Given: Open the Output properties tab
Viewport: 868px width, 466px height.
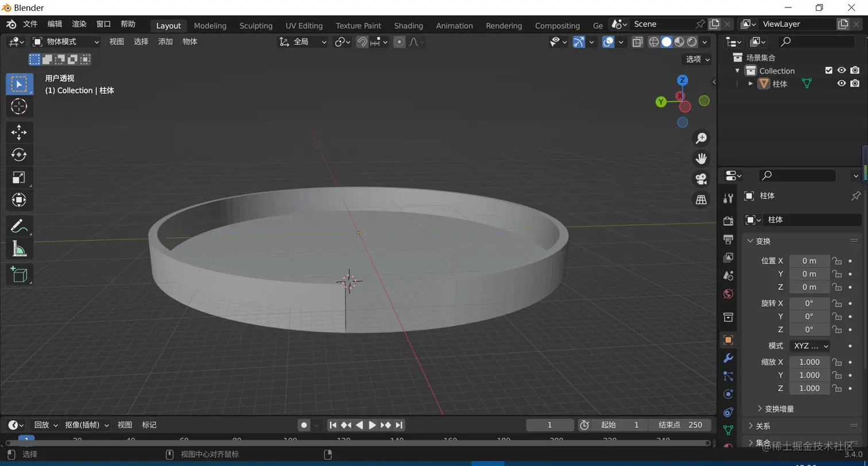Looking at the screenshot, I should 728,239.
